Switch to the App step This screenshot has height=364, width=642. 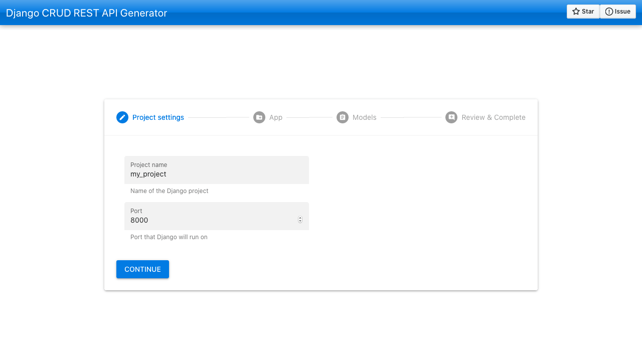point(268,117)
